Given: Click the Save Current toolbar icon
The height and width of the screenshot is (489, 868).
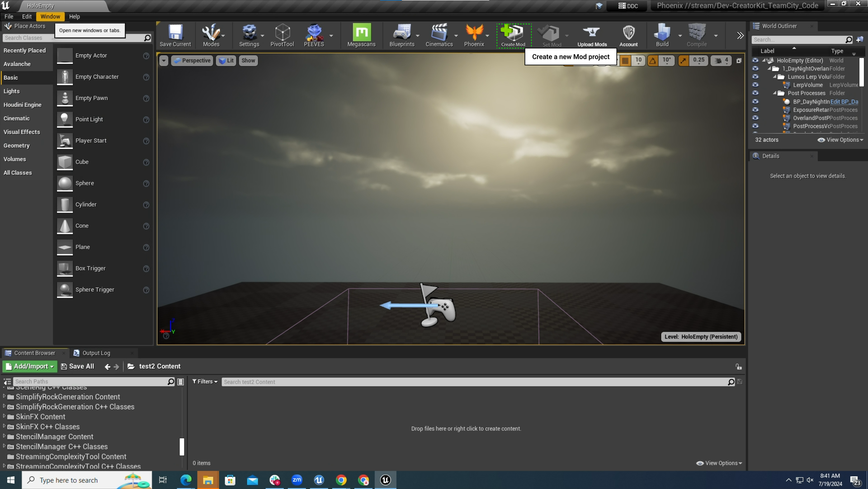Looking at the screenshot, I should coord(175,35).
